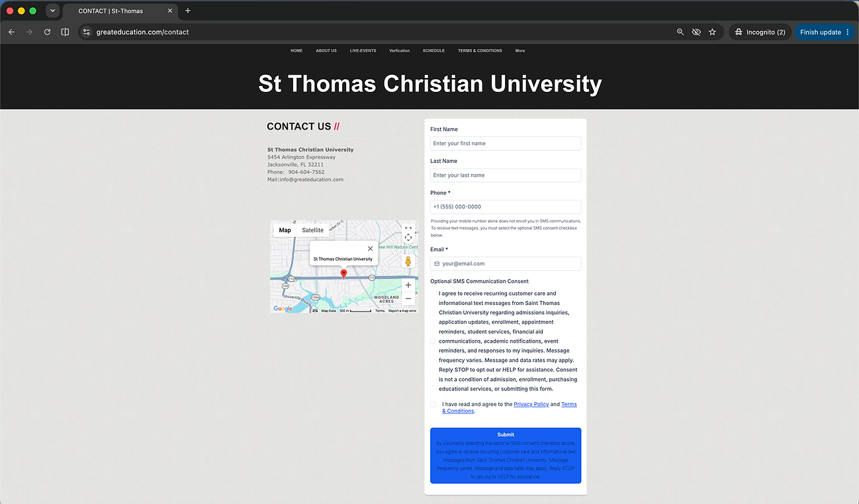Zoom out on the map
This screenshot has width=859, height=504.
[x=408, y=298]
